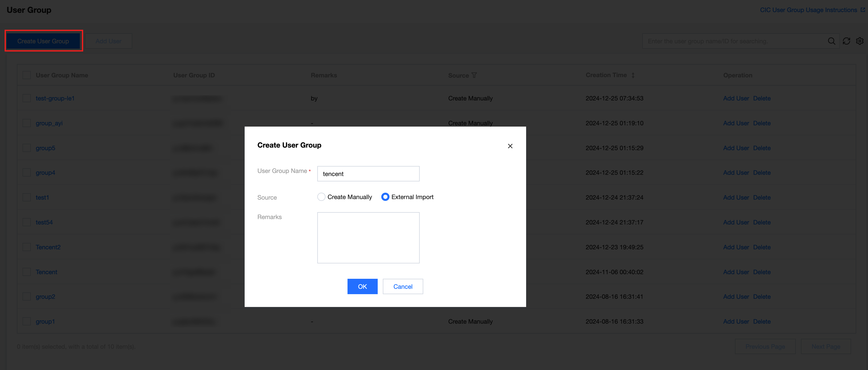This screenshot has width=868, height=370.
Task: Go to Next Page
Action: (x=825, y=346)
